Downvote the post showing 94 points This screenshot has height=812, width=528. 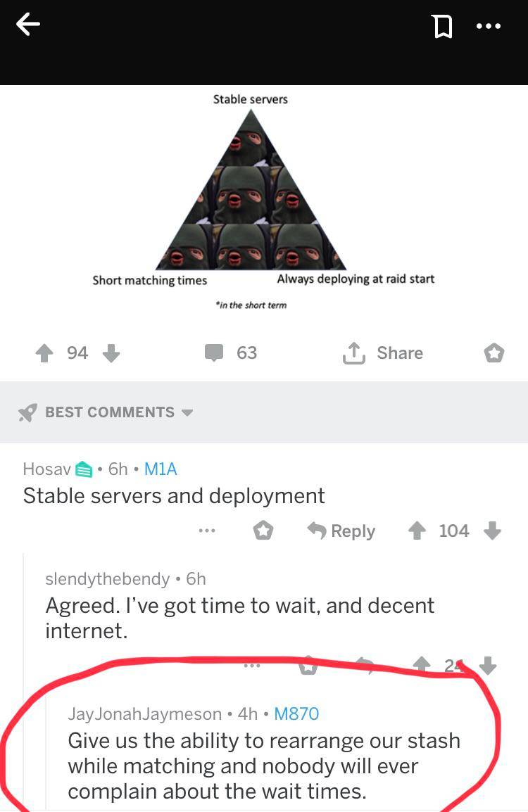click(111, 353)
